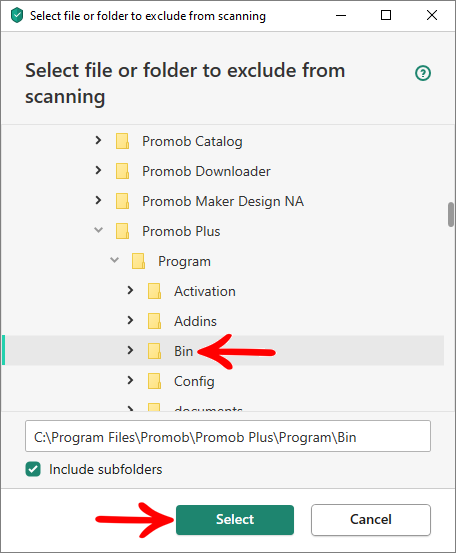The height and width of the screenshot is (553, 456).
Task: Collapse the Promob Plus folder node
Action: (x=98, y=230)
